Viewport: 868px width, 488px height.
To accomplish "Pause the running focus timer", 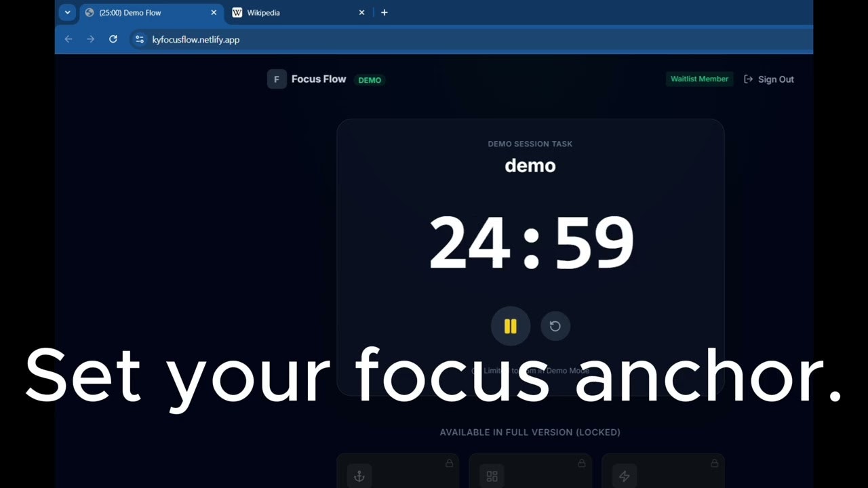I will [510, 326].
